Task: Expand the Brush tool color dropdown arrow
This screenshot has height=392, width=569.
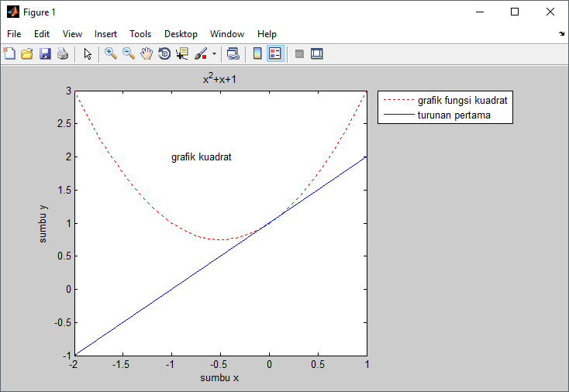Action: [215, 53]
